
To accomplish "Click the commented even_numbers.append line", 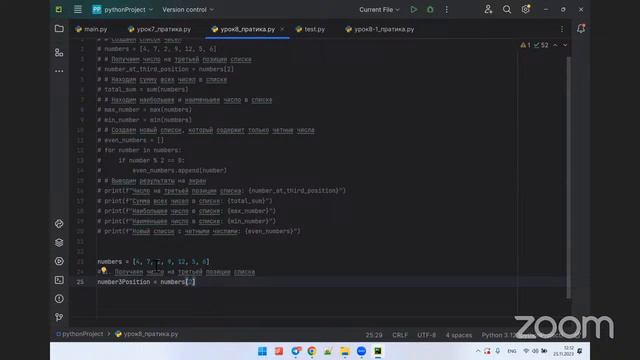I will click(x=162, y=171).
